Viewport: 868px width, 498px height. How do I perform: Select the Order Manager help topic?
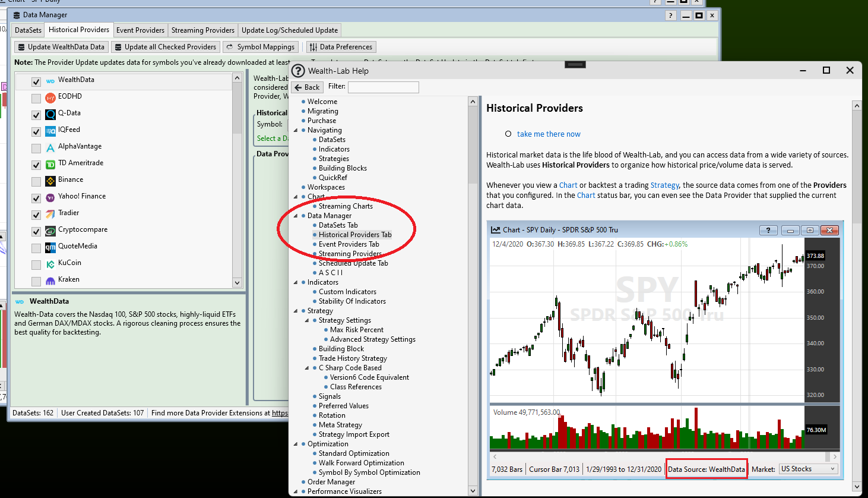pyautogui.click(x=331, y=482)
